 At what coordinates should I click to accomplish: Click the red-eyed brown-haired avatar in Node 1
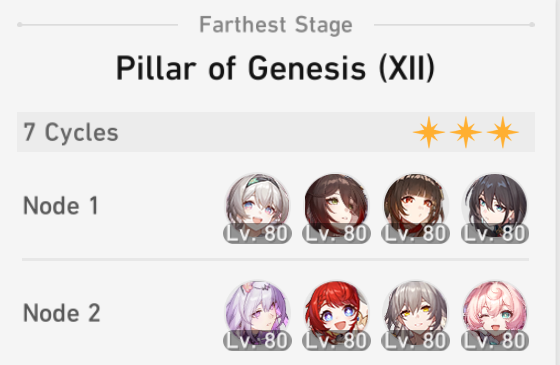pyautogui.click(x=415, y=205)
